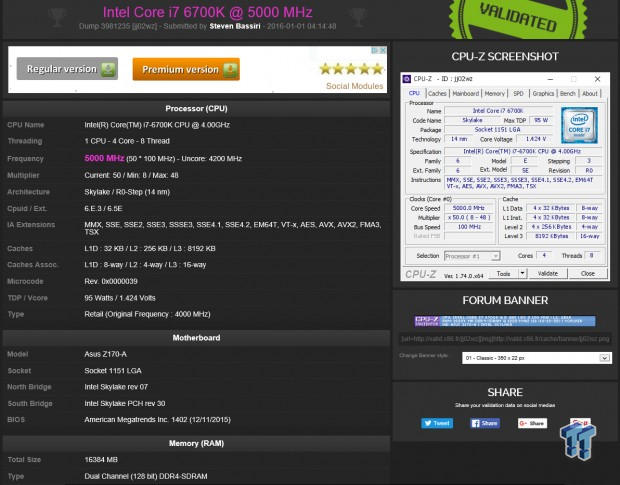The width and height of the screenshot is (620, 485).
Task: Click the Level 3 8192 KBytes cache field
Action: click(551, 236)
